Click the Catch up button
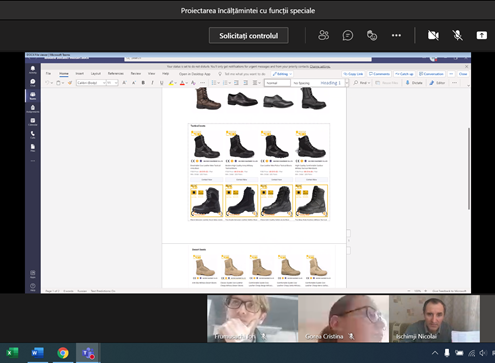Image resolution: width=495 pixels, height=363 pixels. [404, 74]
